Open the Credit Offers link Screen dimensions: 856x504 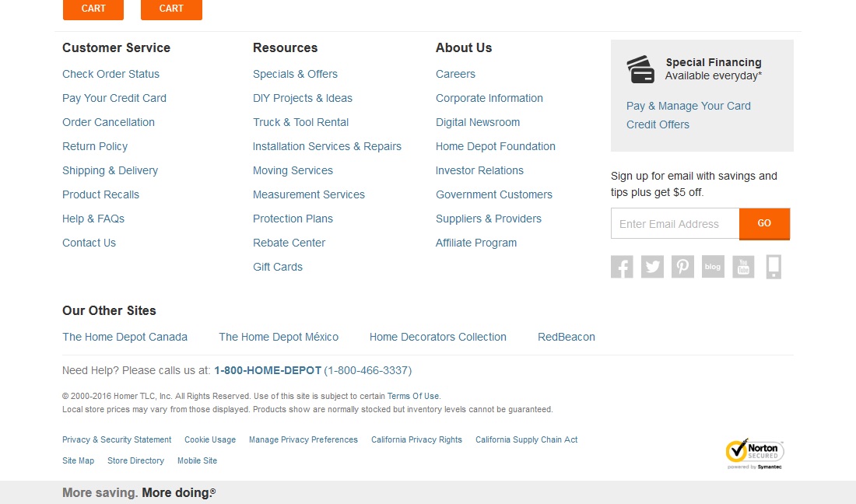coord(658,124)
